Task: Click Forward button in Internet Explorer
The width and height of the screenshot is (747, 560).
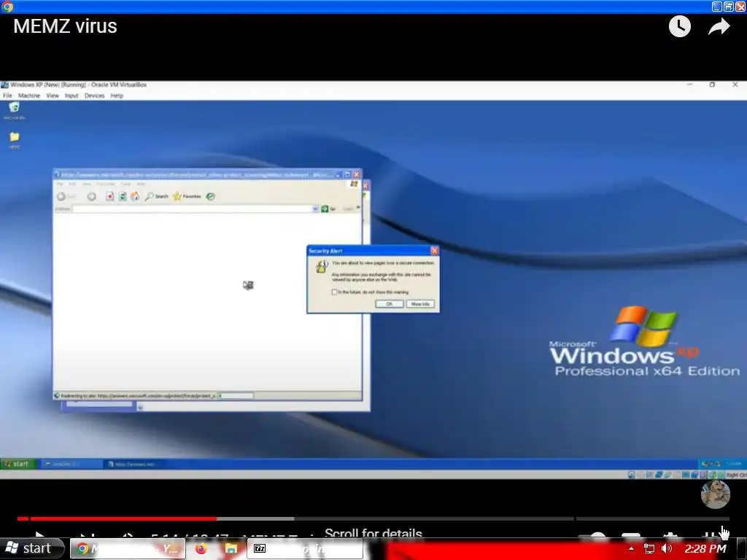Action: tap(91, 196)
